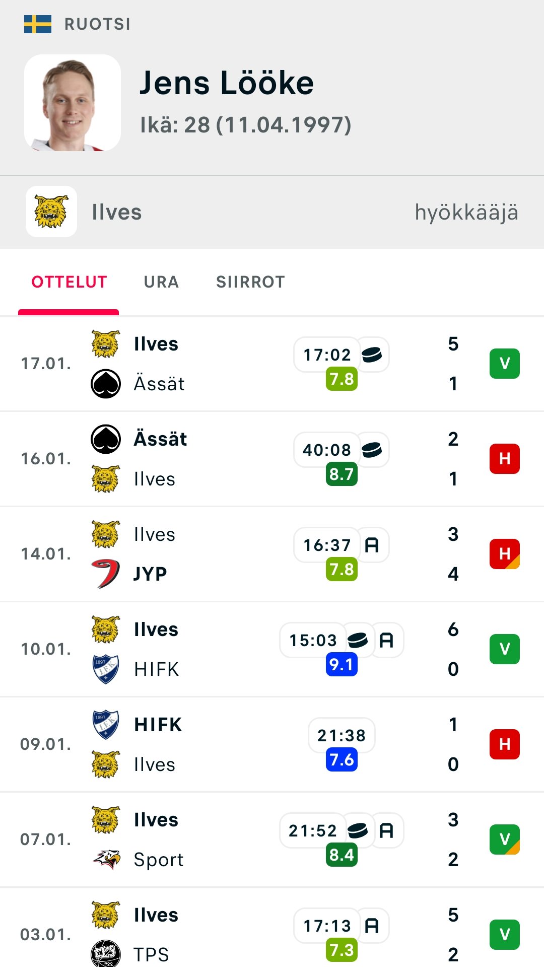The image size is (544, 980).
Task: Tap the Sport eagle logo in 07.01. match
Action: 106,859
